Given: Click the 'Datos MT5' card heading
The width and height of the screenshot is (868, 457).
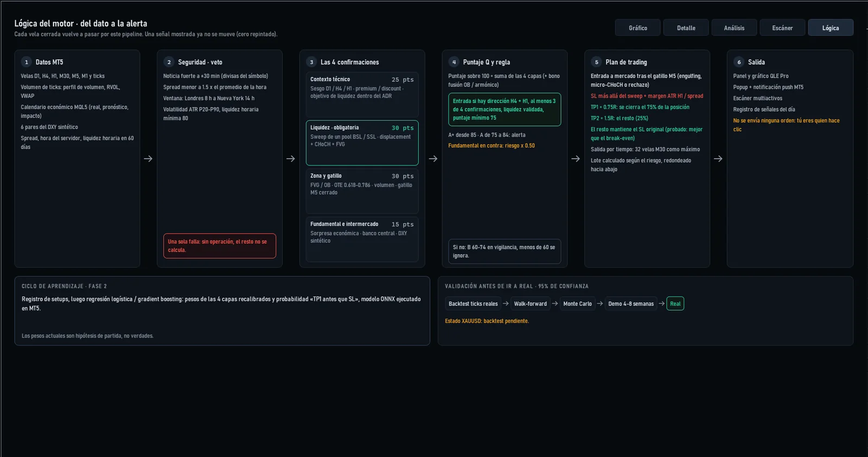Looking at the screenshot, I should [49, 62].
